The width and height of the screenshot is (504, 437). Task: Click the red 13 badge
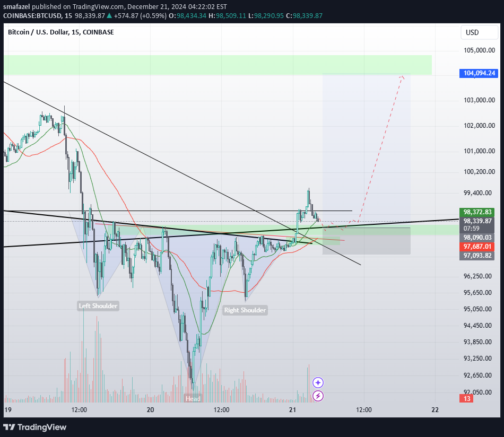(x=467, y=399)
